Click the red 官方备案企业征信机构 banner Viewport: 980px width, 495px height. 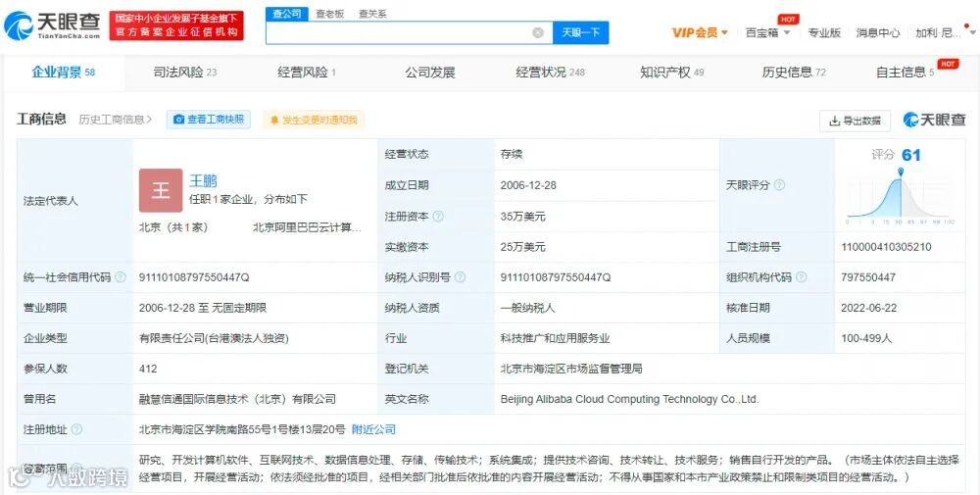coord(176,25)
